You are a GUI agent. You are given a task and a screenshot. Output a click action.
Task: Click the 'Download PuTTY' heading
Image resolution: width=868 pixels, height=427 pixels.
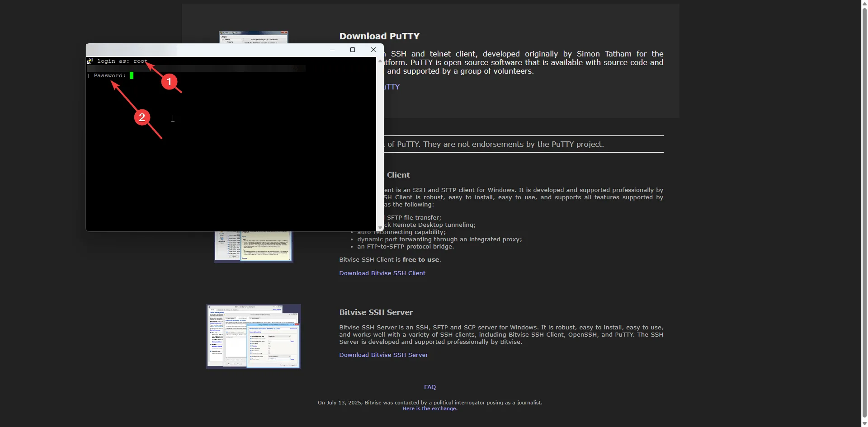pyautogui.click(x=380, y=36)
